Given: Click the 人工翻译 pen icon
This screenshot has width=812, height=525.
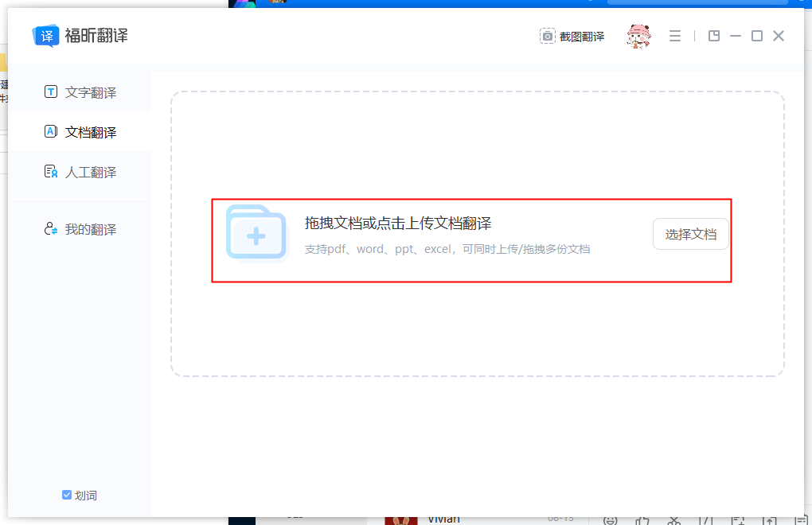Looking at the screenshot, I should coord(49,170).
